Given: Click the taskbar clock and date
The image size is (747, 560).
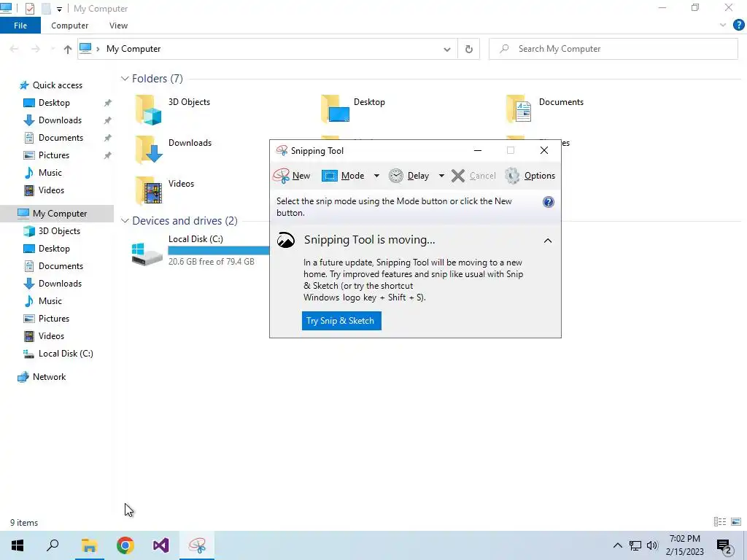Looking at the screenshot, I should (x=684, y=545).
